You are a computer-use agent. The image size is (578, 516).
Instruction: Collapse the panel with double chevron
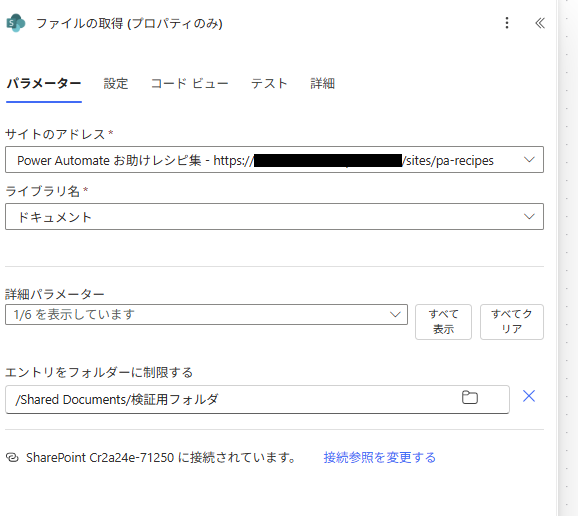[540, 23]
